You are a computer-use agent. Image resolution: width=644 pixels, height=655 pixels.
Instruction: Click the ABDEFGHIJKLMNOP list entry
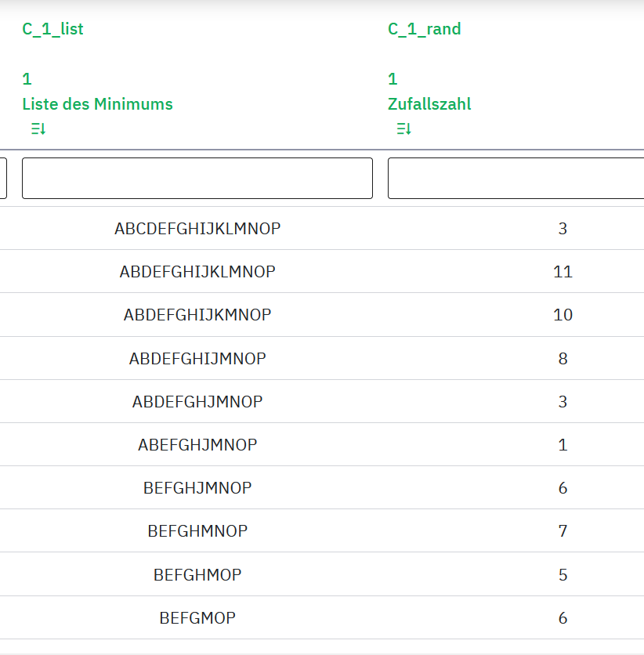197,272
